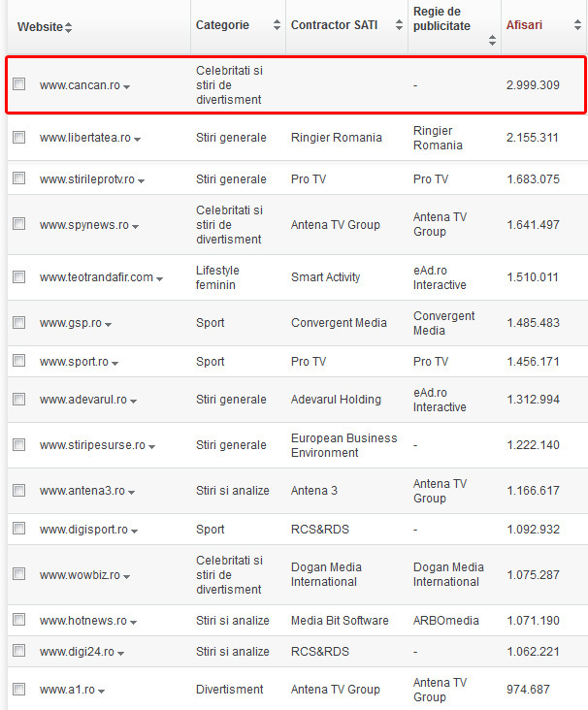Expand the www.teotrandafir.com dropdown arrow
Image resolution: width=588 pixels, height=710 pixels.
[159, 279]
